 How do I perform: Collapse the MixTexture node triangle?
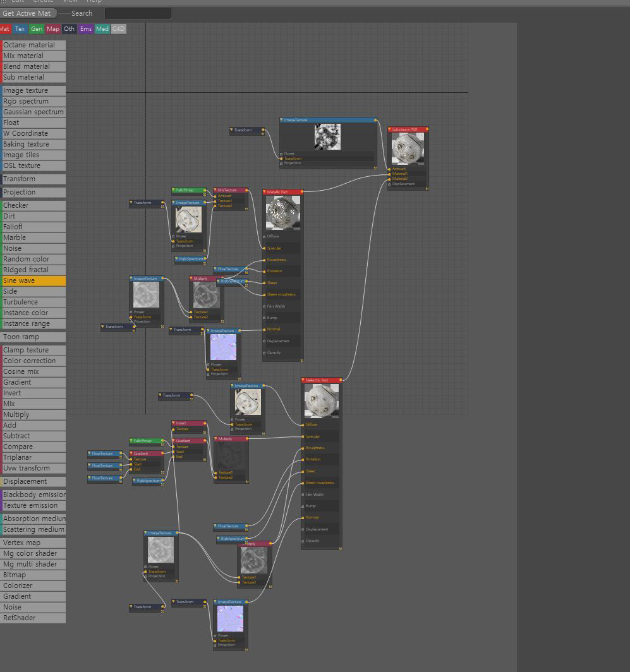pos(215,189)
